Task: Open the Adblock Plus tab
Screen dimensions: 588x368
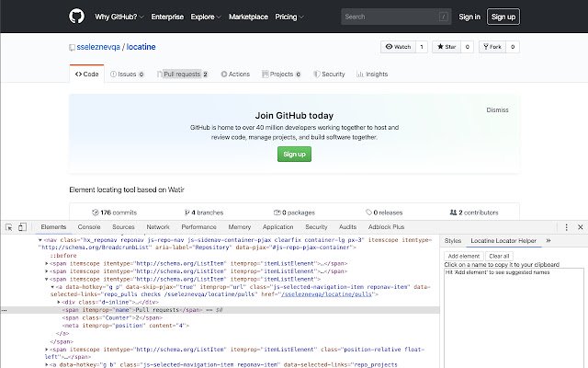Action: click(386, 227)
